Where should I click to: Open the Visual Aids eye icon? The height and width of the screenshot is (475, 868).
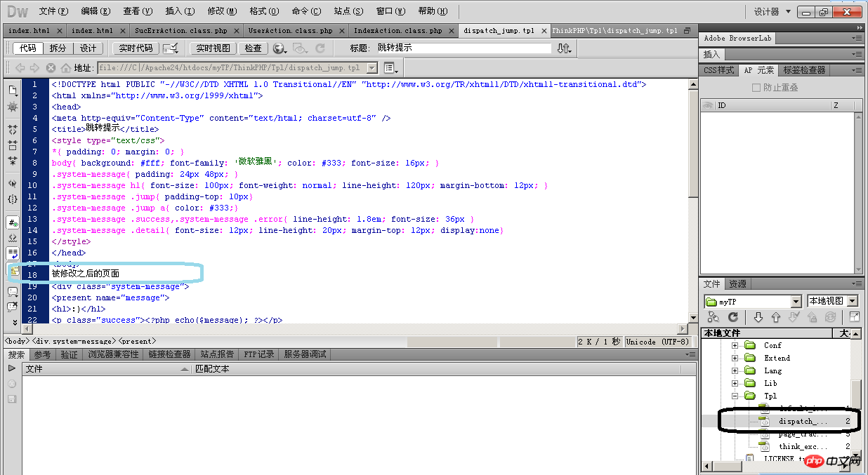point(301,48)
